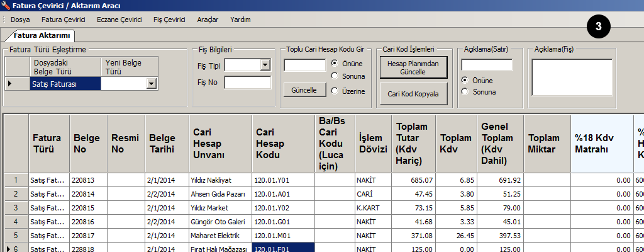Open the Araçlar menu
644x252 pixels.
pyautogui.click(x=208, y=20)
